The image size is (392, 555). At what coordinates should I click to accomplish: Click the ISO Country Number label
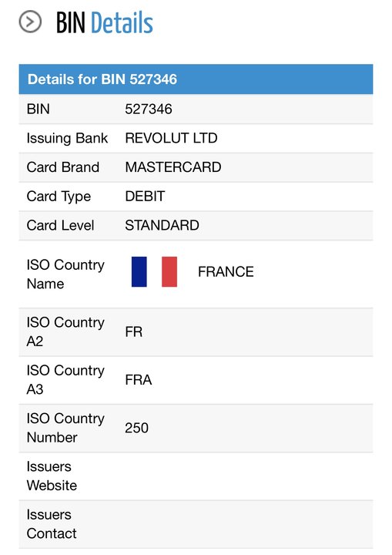coord(65,428)
